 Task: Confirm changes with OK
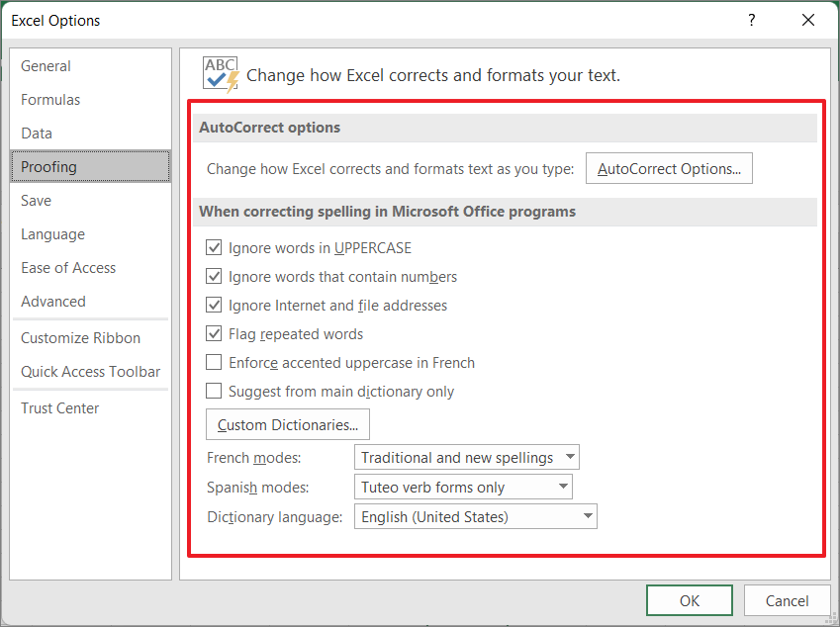689,600
